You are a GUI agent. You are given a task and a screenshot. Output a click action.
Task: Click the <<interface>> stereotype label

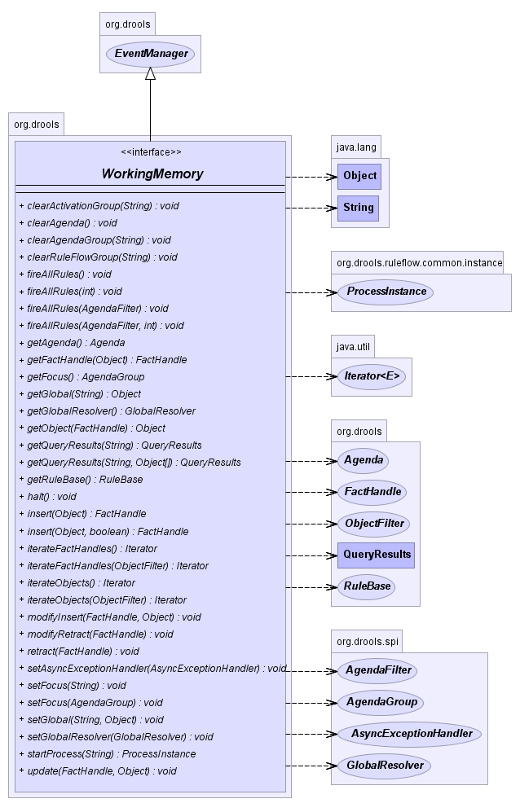[x=151, y=152]
